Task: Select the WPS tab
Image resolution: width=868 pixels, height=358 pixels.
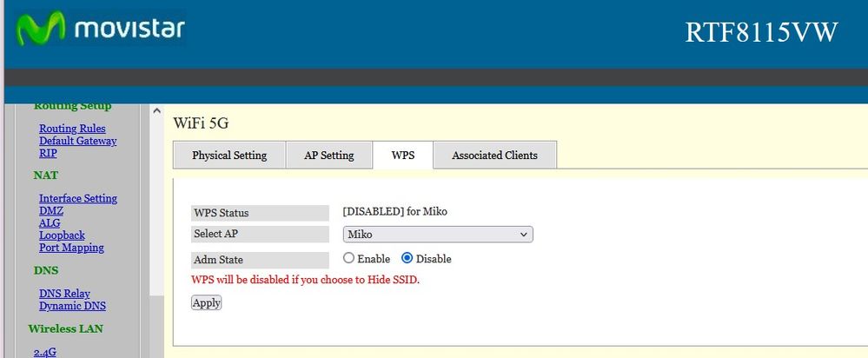Action: coord(402,156)
